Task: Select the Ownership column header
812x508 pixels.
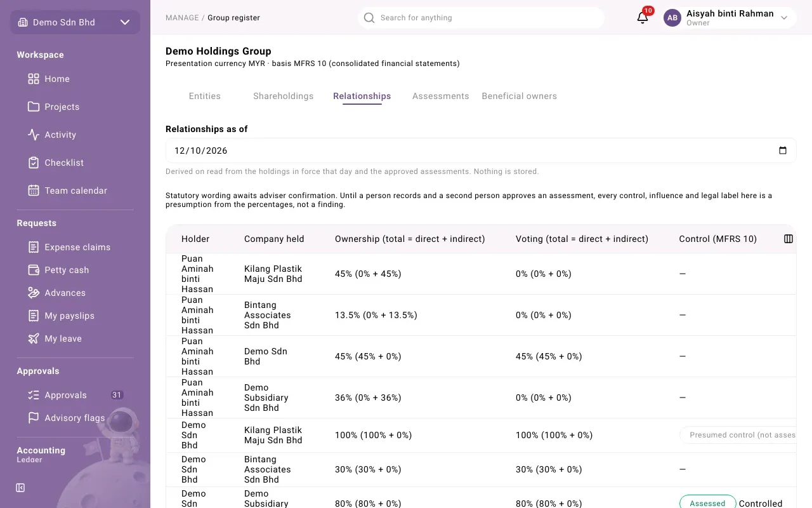Action: point(410,239)
